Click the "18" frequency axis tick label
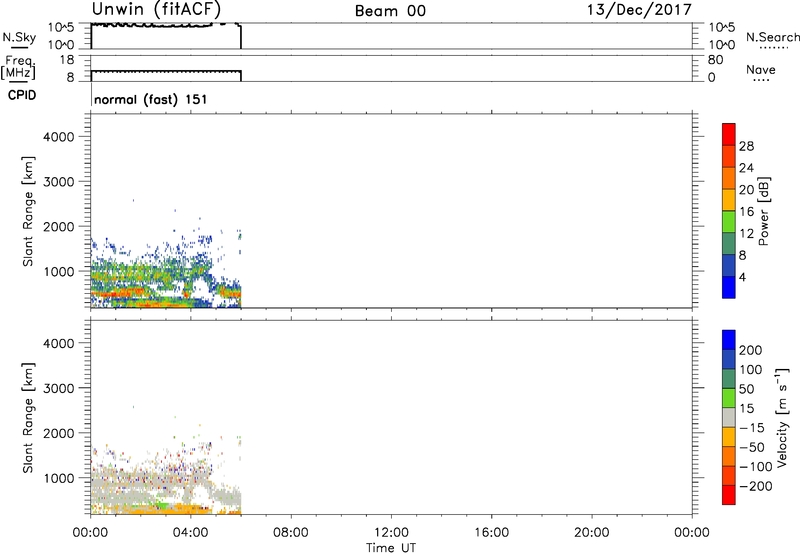 click(67, 60)
